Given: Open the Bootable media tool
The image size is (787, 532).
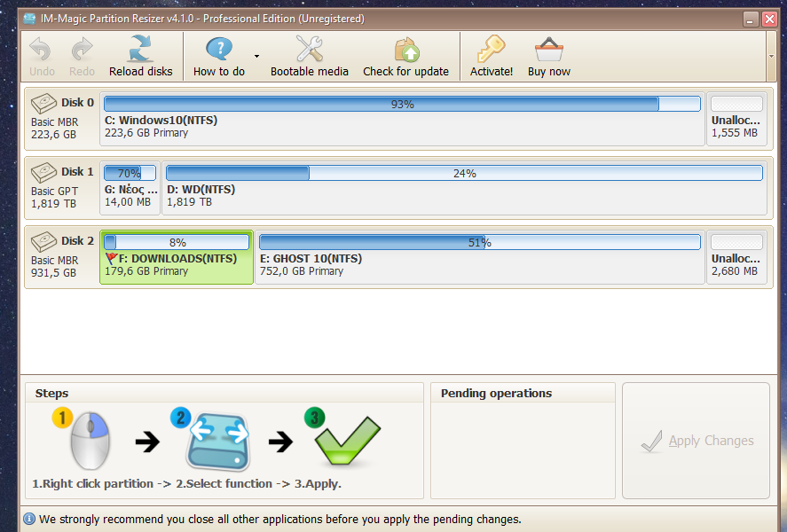Looking at the screenshot, I should click(x=309, y=56).
